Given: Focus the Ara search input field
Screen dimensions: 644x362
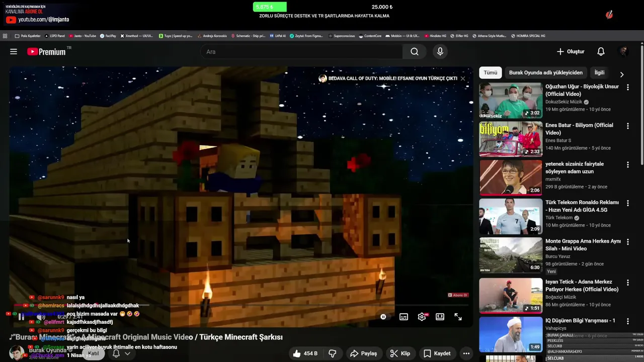Looking at the screenshot, I should point(301,52).
